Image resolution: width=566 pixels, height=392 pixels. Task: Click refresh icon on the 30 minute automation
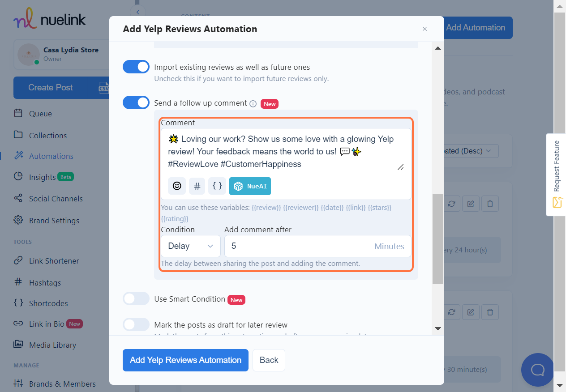point(451,312)
